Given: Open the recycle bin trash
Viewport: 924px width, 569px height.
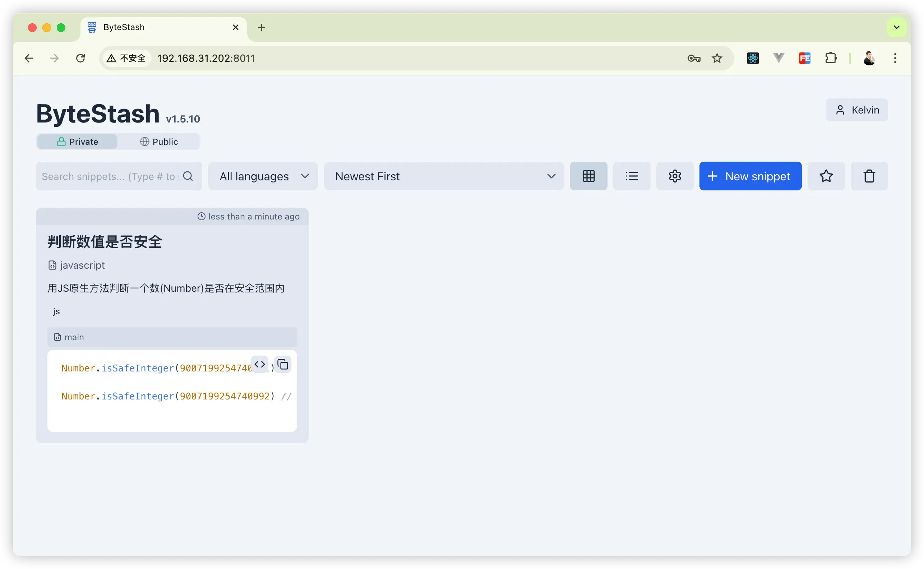Looking at the screenshot, I should pyautogui.click(x=869, y=176).
